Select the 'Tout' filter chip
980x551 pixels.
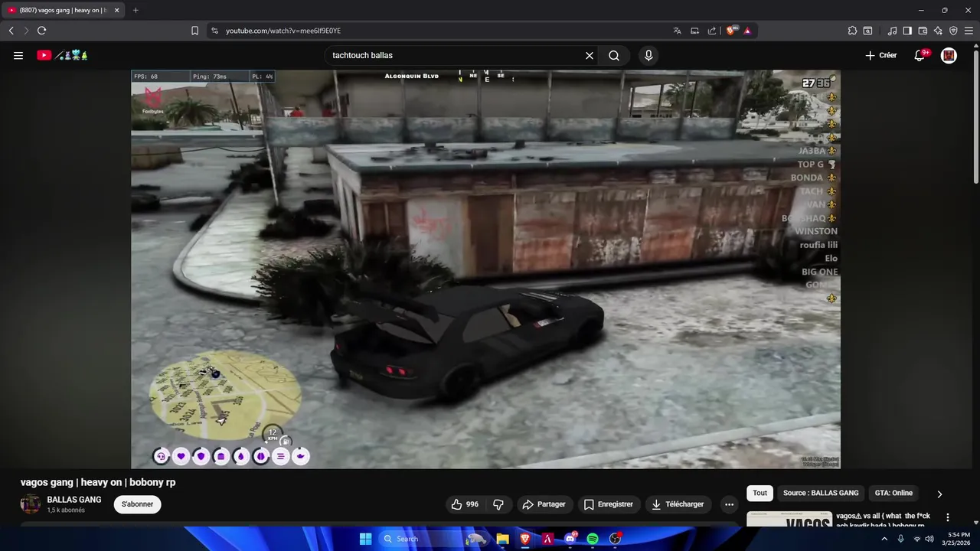[x=759, y=494]
